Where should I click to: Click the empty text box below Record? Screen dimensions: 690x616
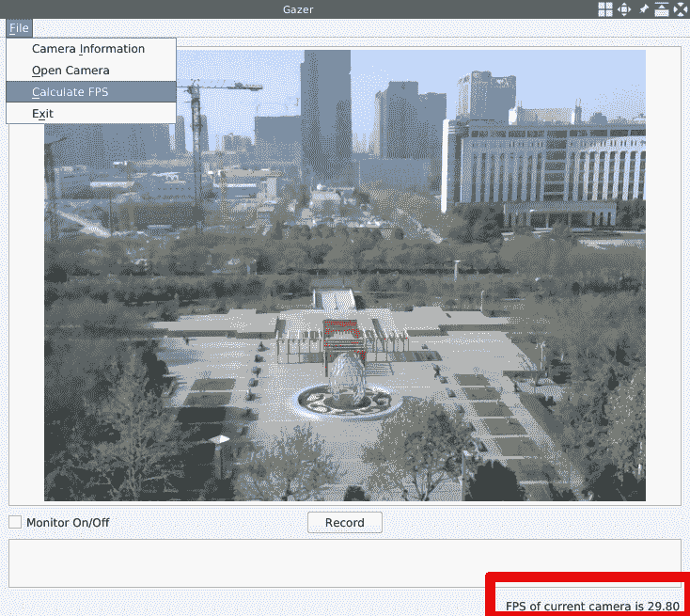(344, 562)
